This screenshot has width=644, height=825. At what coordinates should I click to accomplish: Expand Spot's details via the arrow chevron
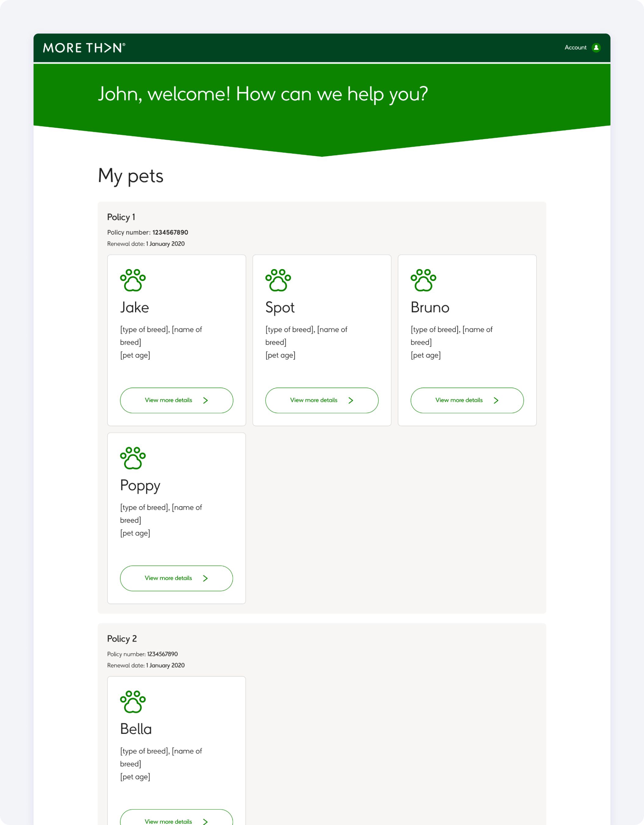pos(351,400)
